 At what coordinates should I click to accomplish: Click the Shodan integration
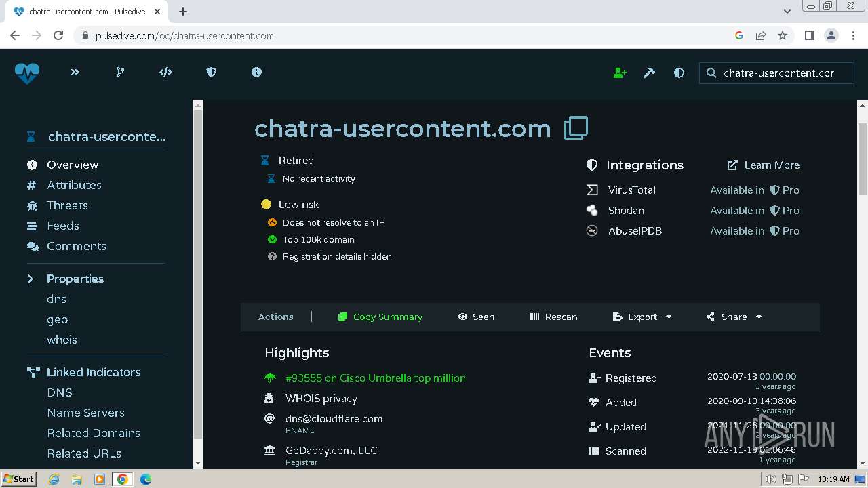coord(626,211)
